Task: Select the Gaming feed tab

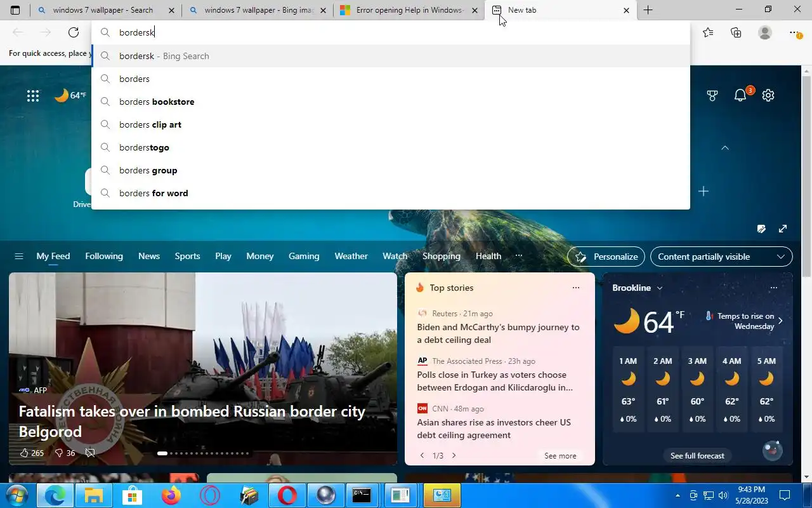Action: 304,256
